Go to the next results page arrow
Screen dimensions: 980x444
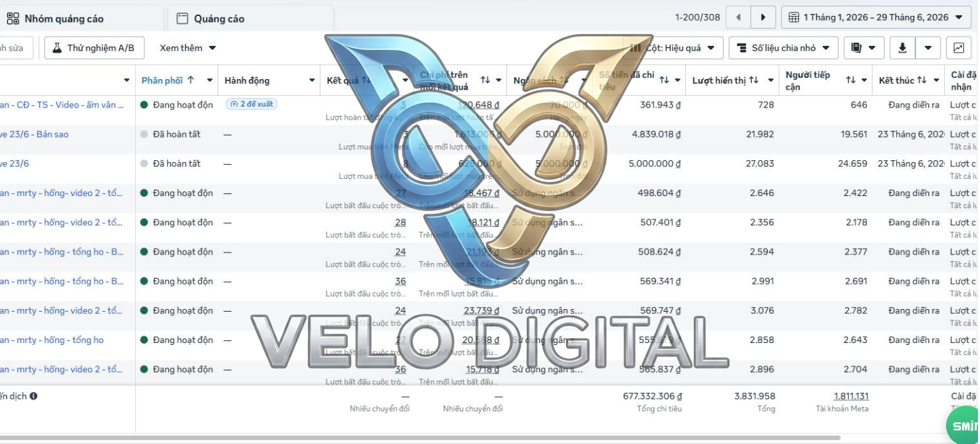763,17
